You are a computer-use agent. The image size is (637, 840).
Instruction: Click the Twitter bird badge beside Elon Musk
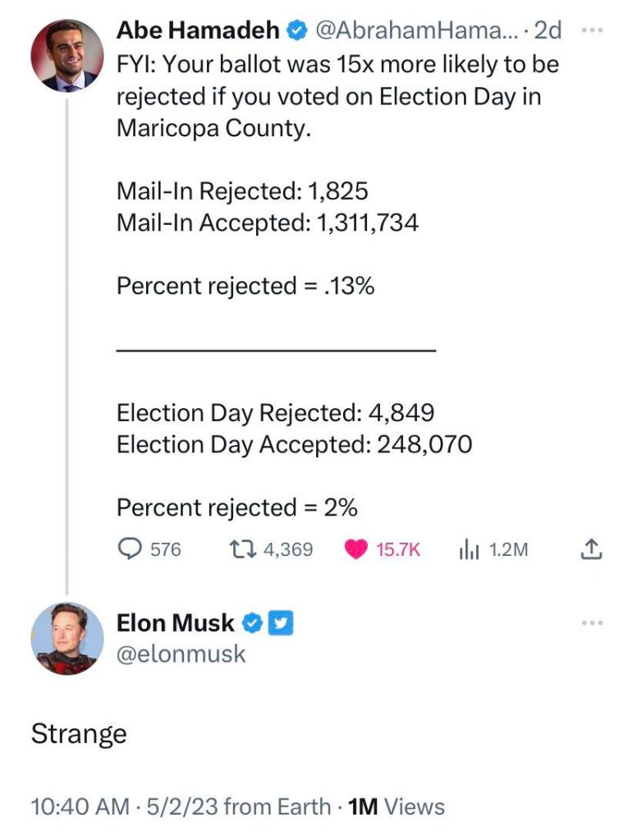[282, 623]
